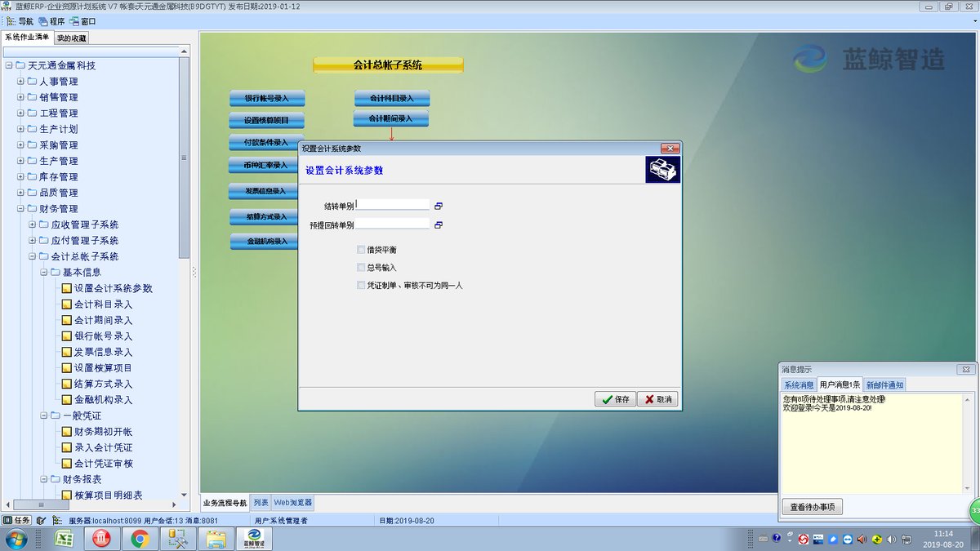Tick 凭证制单、审核不可为同一人 checkbox
The image size is (980, 551).
(x=361, y=285)
